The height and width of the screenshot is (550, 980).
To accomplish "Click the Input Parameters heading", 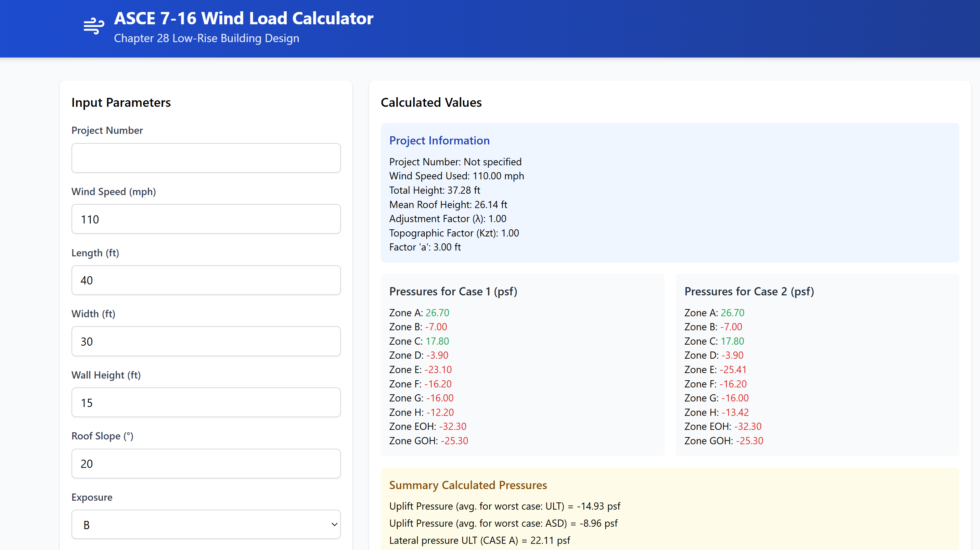I will point(121,102).
